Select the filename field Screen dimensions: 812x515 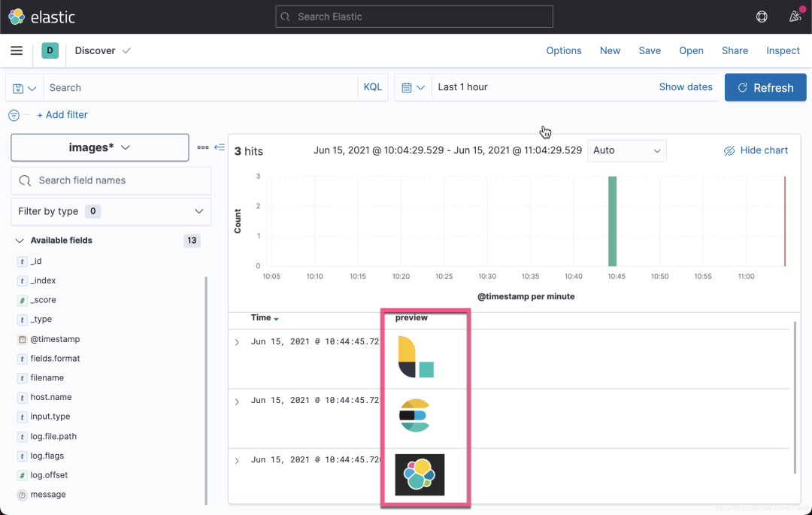(x=47, y=378)
